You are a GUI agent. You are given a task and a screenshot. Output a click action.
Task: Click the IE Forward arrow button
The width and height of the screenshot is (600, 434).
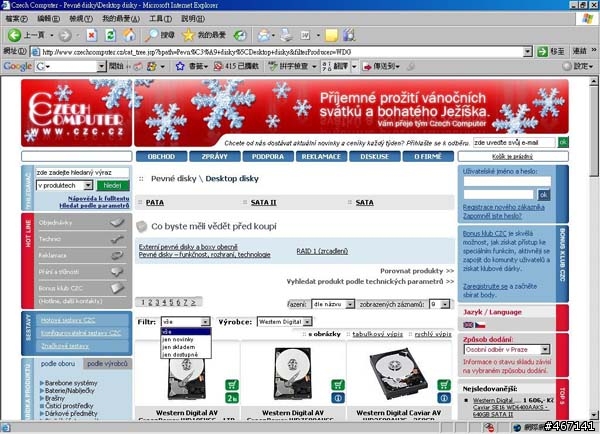(x=65, y=36)
